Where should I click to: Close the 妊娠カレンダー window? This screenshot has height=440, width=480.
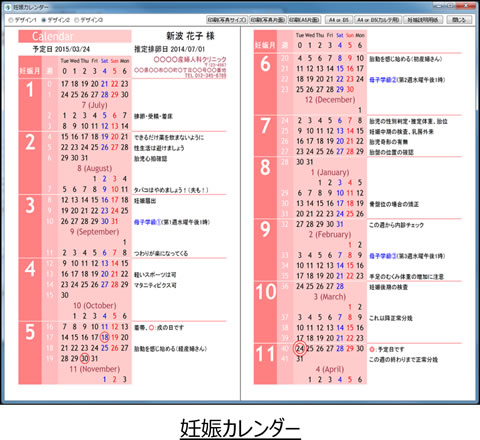point(467,6)
